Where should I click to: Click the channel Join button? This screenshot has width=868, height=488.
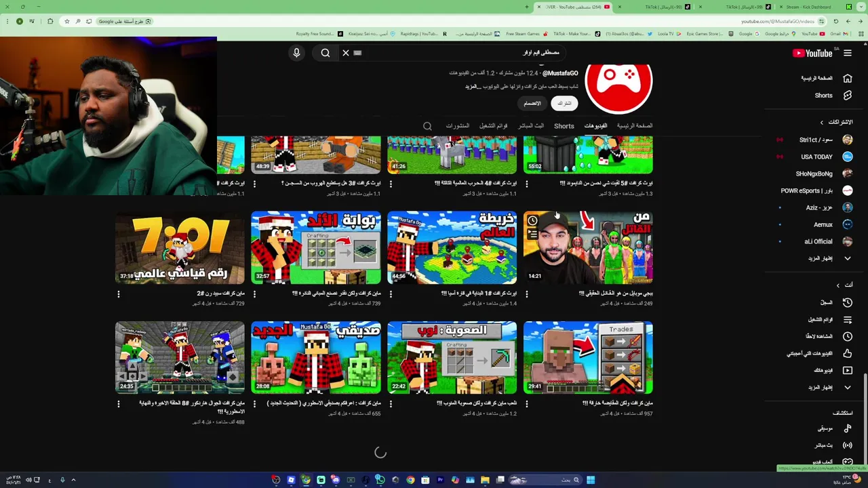click(x=532, y=103)
